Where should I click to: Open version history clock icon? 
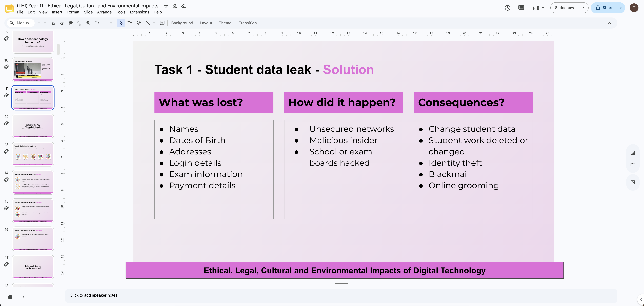point(507,8)
